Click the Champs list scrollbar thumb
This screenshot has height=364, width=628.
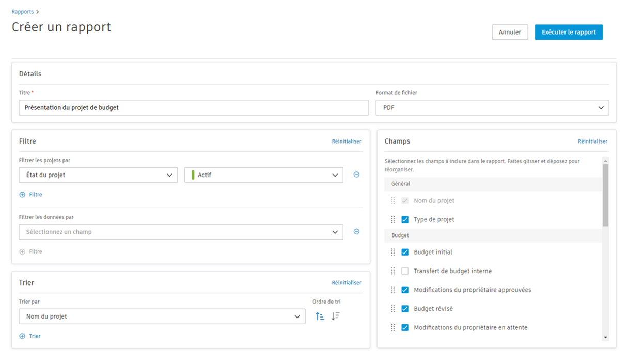[605, 195]
